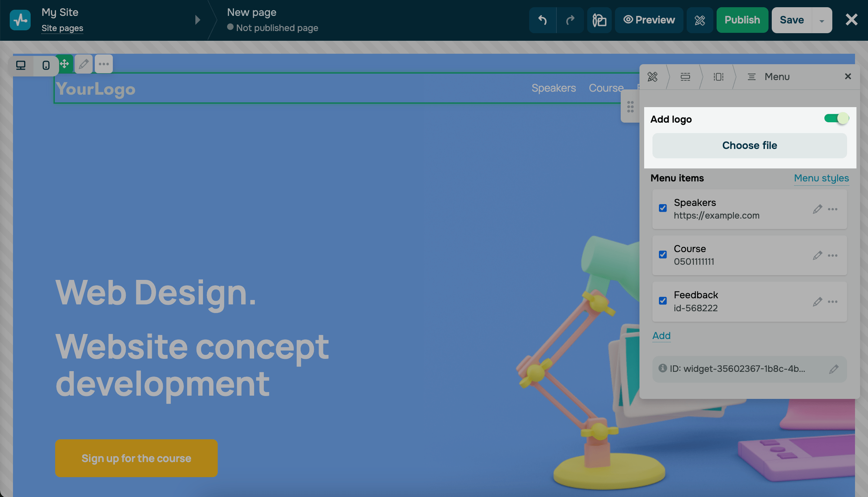Click the redo arrow icon
Screen dimensions: 868x497
[x=570, y=20]
